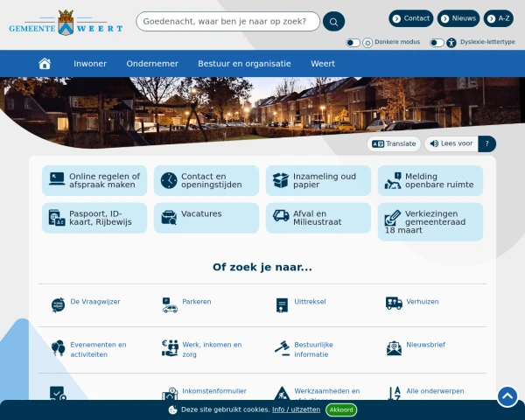Image resolution: width=525 pixels, height=420 pixels.
Task: Open the Nieuws page button
Action: [x=458, y=18]
